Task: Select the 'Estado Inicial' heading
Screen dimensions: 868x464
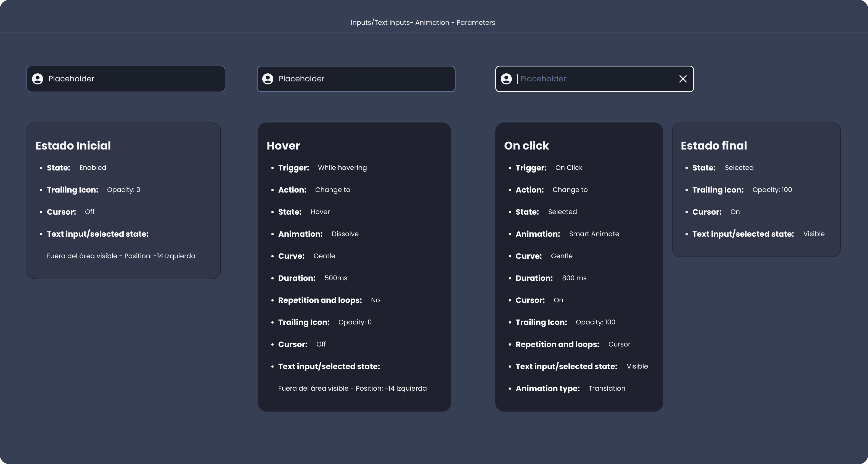Action: (x=73, y=145)
